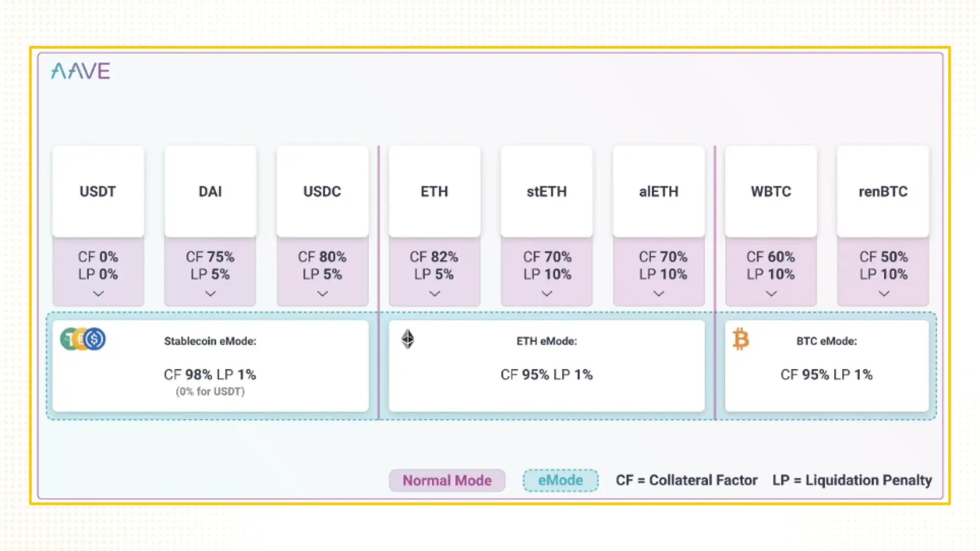Select the USDT asset card

(98, 192)
